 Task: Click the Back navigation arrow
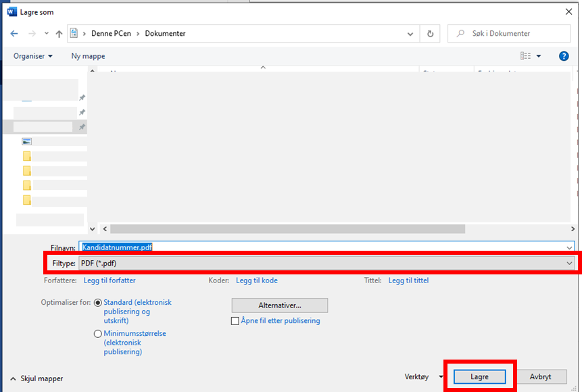click(14, 33)
